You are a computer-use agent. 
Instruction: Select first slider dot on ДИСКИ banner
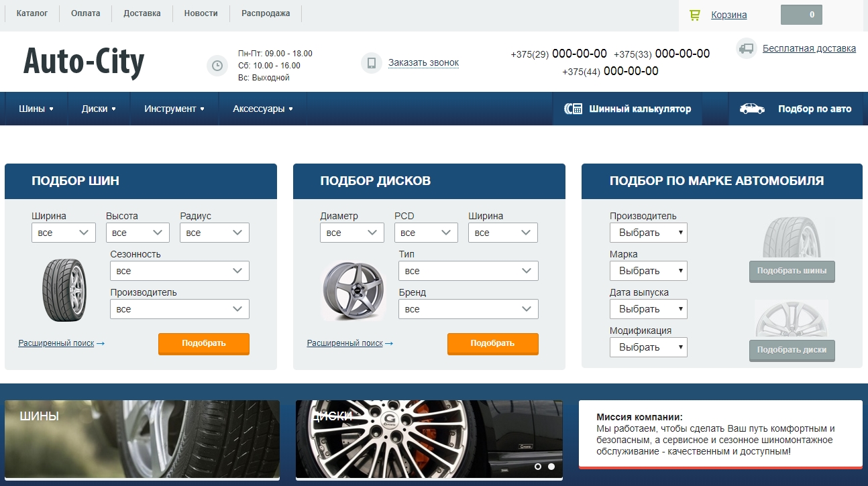[538, 467]
